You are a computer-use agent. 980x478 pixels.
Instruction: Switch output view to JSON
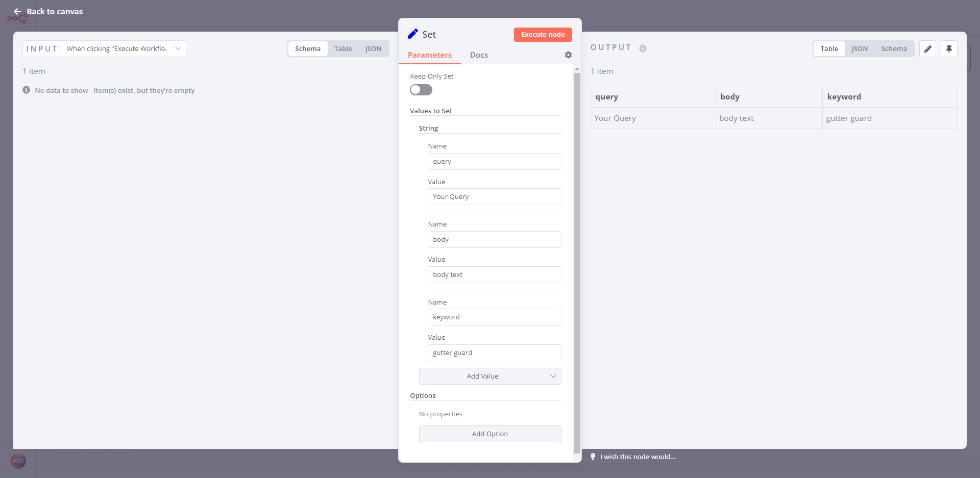(860, 49)
